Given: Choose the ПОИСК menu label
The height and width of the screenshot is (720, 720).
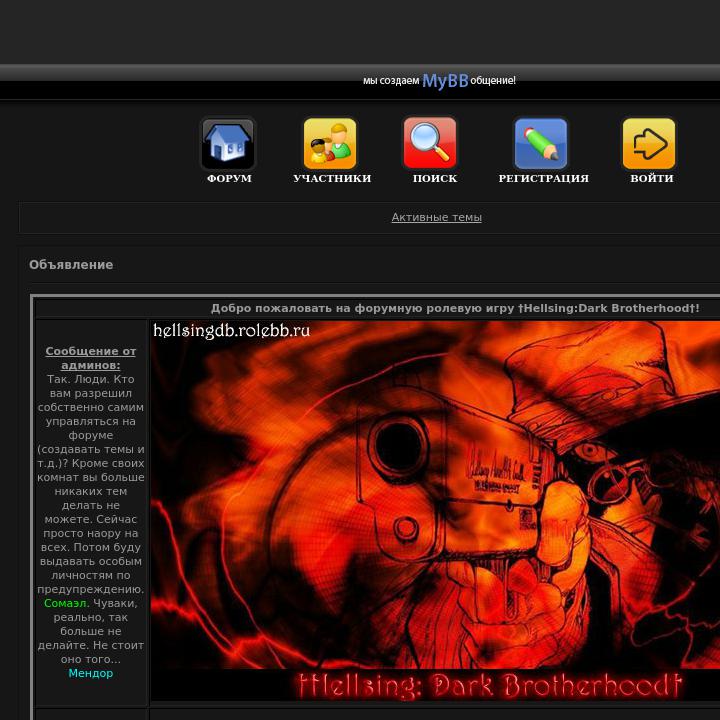Looking at the screenshot, I should coord(435,178).
